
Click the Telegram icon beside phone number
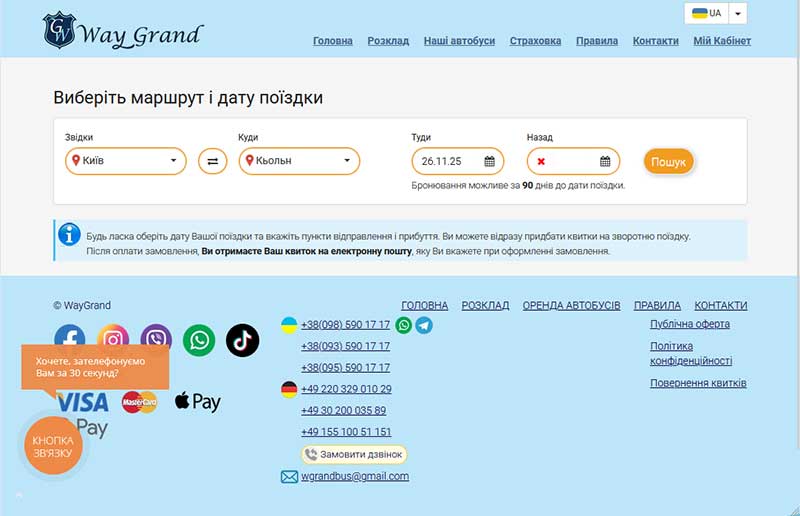(424, 325)
